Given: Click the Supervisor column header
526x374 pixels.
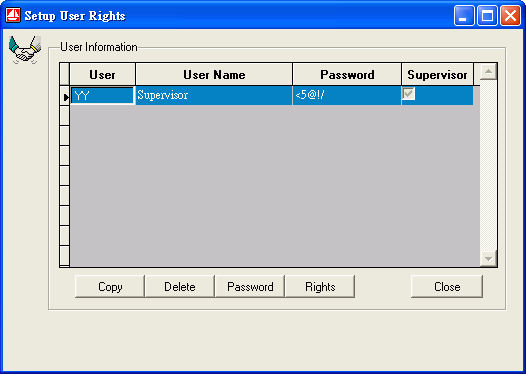Looking at the screenshot, I should [437, 74].
